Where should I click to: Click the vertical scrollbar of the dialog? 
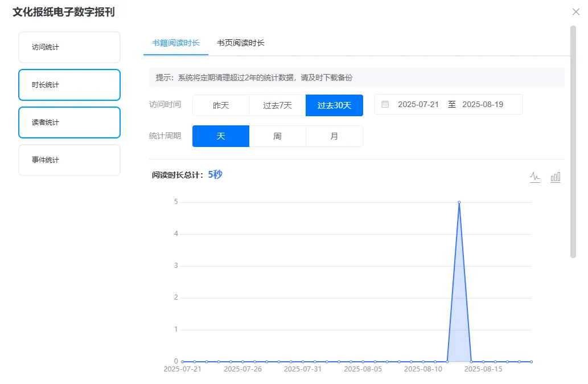573,142
